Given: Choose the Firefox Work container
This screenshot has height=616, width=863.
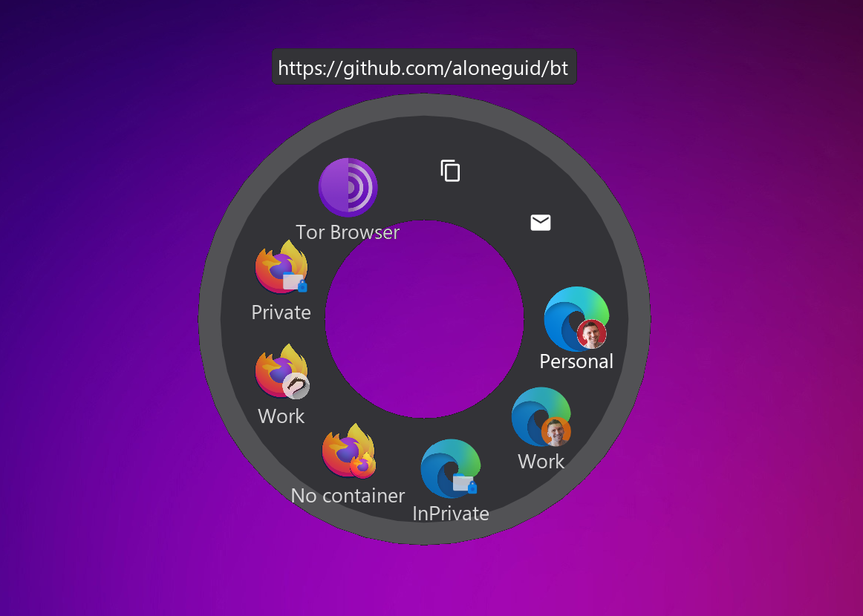Looking at the screenshot, I should point(281,370).
